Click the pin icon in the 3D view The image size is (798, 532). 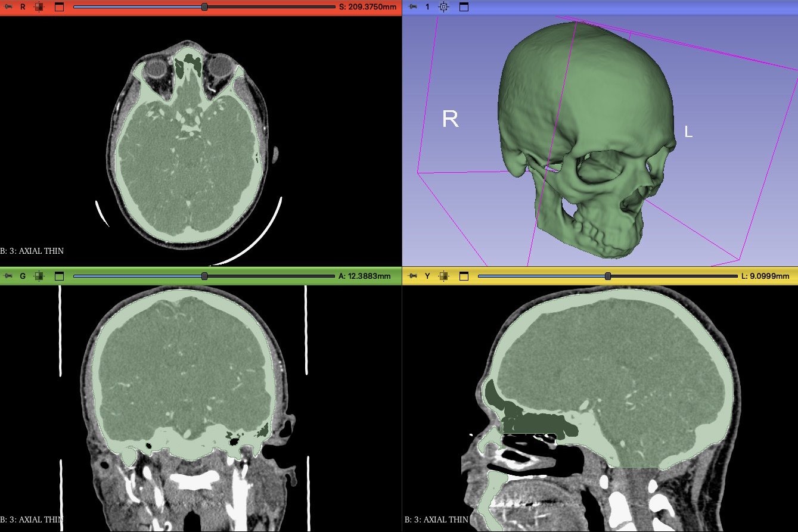point(412,7)
